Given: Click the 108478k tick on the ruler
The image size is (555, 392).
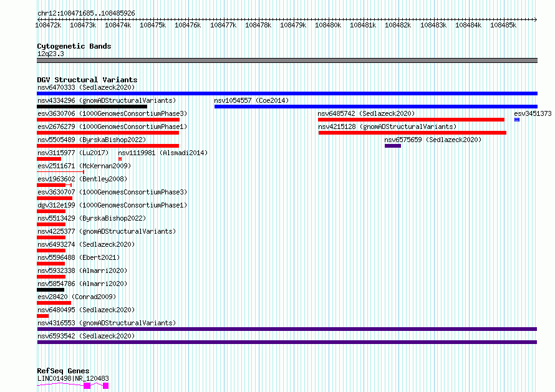Looking at the screenshot, I should [x=258, y=25].
